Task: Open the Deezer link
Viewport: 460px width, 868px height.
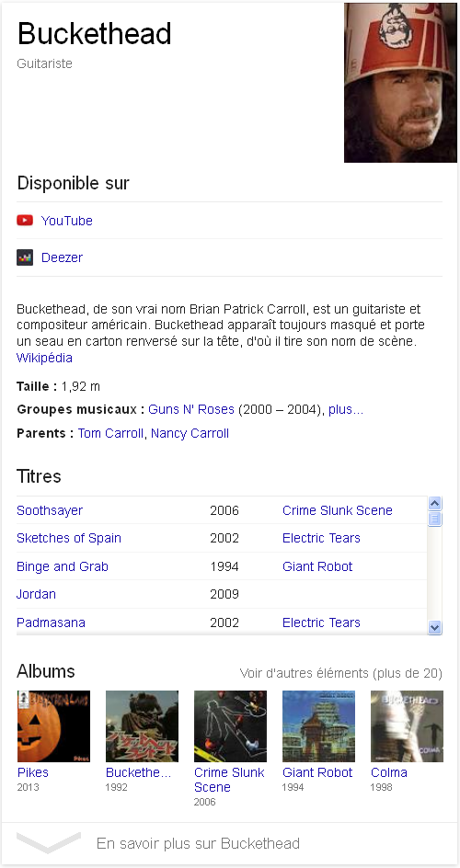Action: pos(62,257)
